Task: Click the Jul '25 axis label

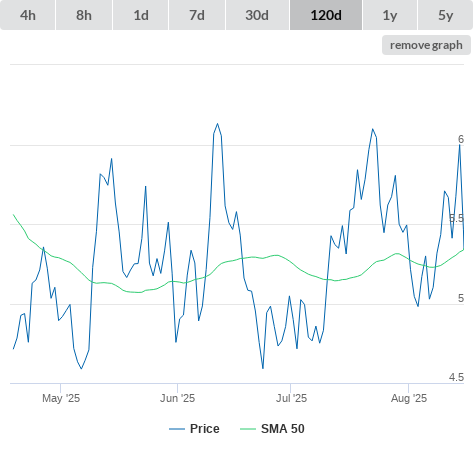Action: 291,398
